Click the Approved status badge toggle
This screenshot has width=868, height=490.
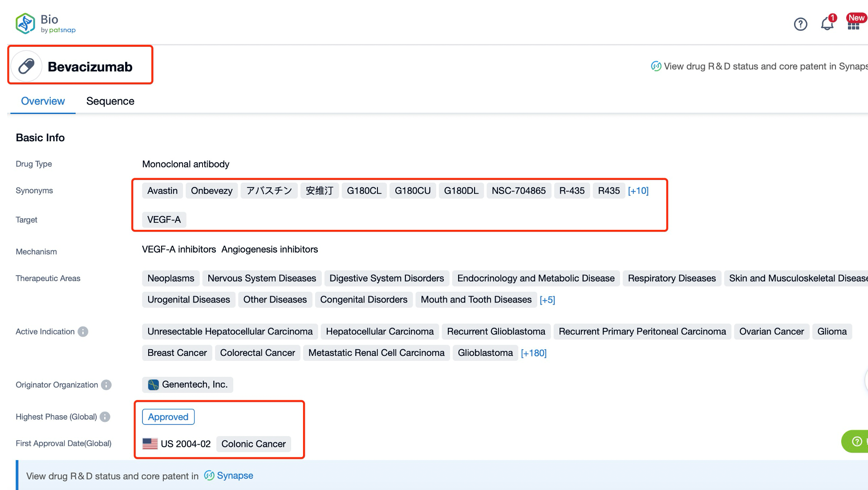(x=168, y=416)
